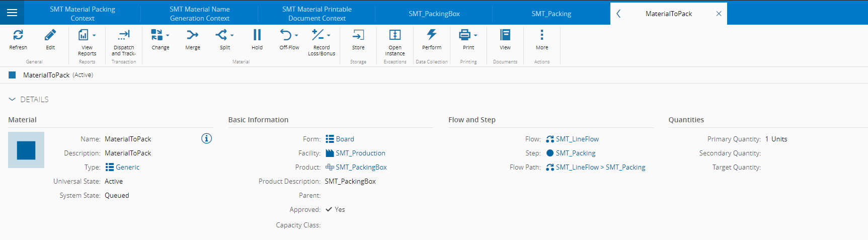
Task: Click the Merge material icon
Action: tap(192, 35)
